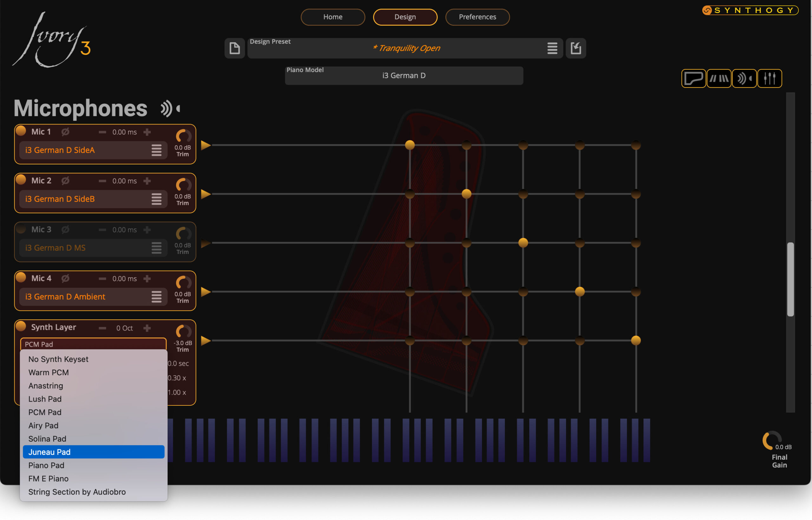The width and height of the screenshot is (812, 520).
Task: Toggle Synth Layer power button
Action: coord(21,326)
